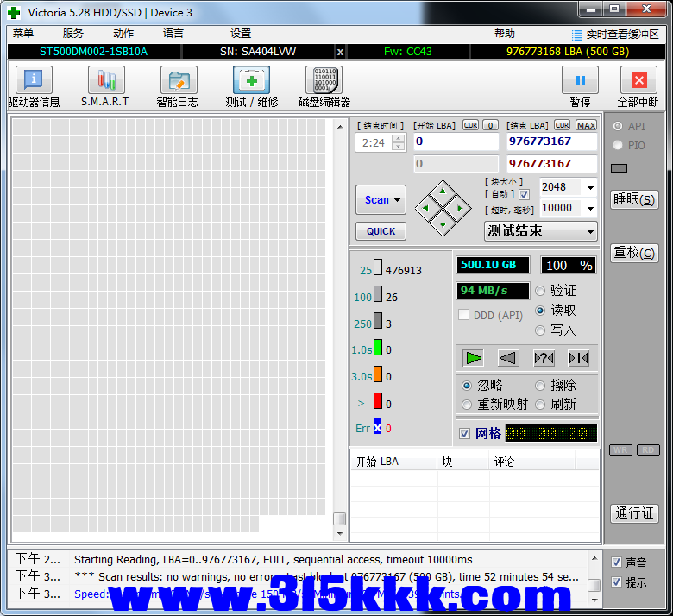Click the 全部中断 abort all icon
Screen dimensions: 673x616
click(638, 81)
